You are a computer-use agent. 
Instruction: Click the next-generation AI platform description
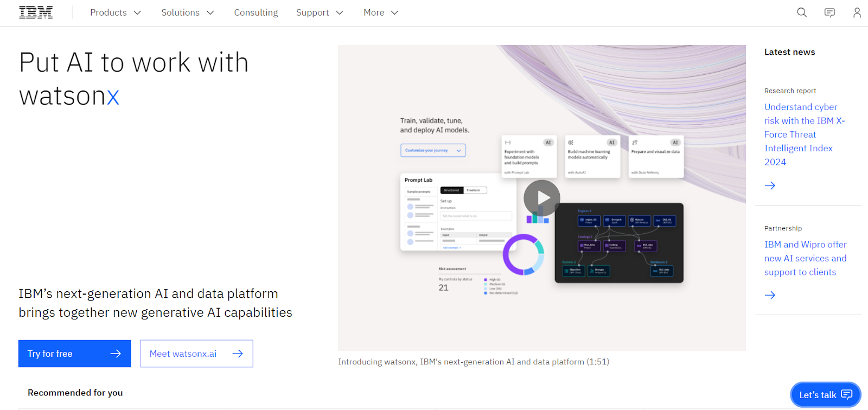(x=155, y=303)
